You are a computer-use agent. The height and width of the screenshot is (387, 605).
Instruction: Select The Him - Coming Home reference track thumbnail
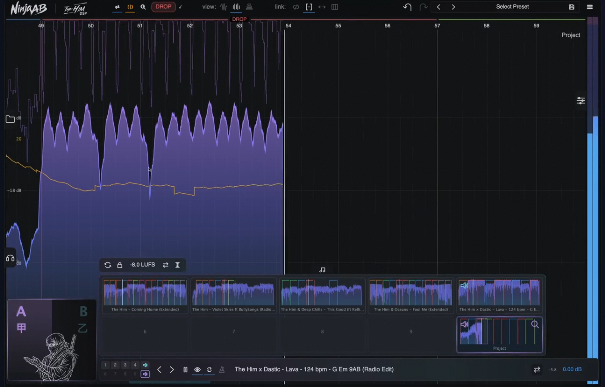pos(145,295)
